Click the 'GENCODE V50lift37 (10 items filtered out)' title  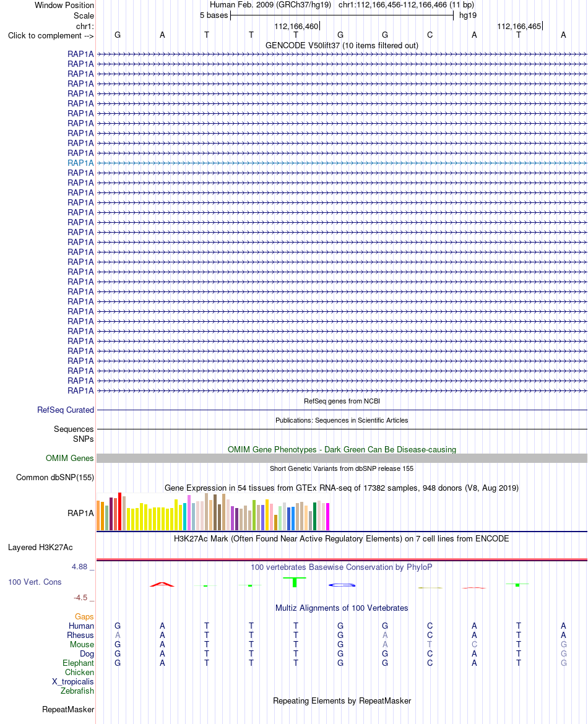[x=342, y=45]
